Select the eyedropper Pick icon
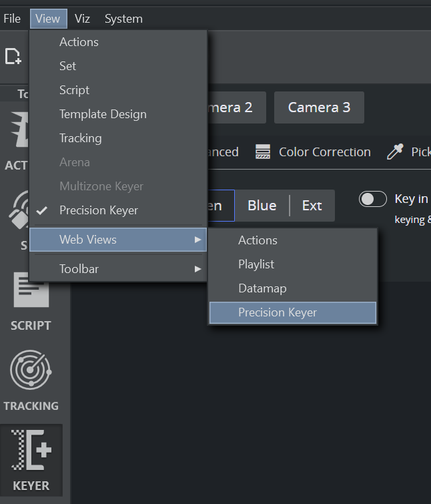431x504 pixels. [x=395, y=152]
